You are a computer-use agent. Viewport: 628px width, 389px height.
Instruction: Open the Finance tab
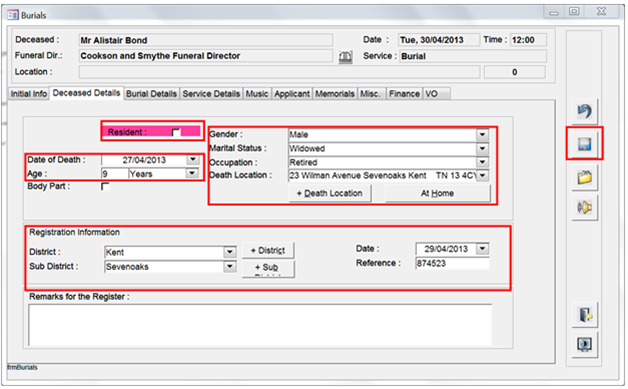coord(404,94)
